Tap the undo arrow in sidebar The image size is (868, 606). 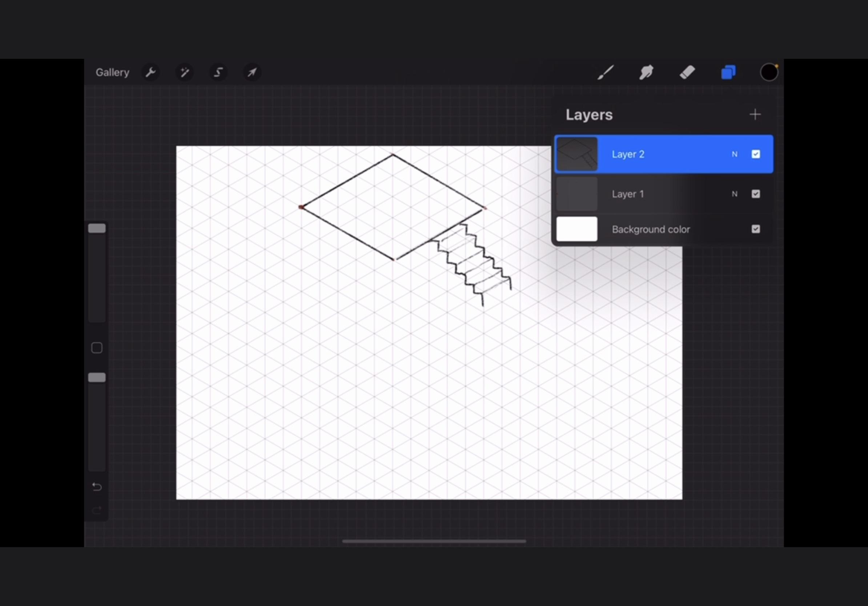tap(97, 486)
